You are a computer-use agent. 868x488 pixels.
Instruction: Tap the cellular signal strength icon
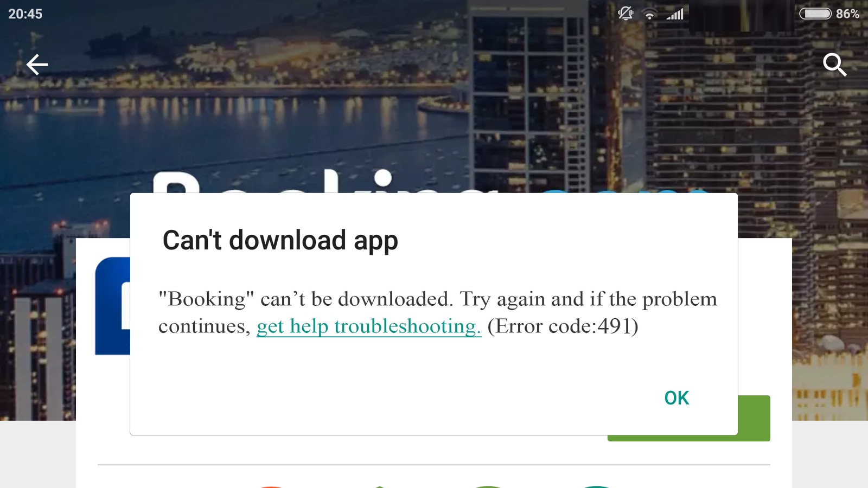click(674, 14)
